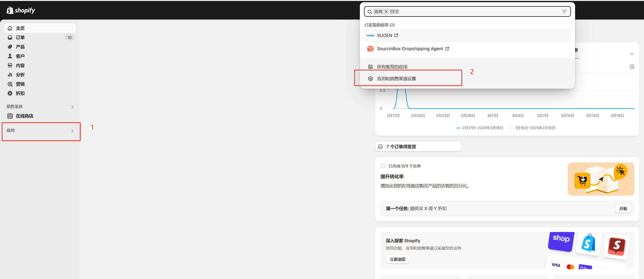Click the orders count badge 10
644x279 pixels.
[x=69, y=38]
